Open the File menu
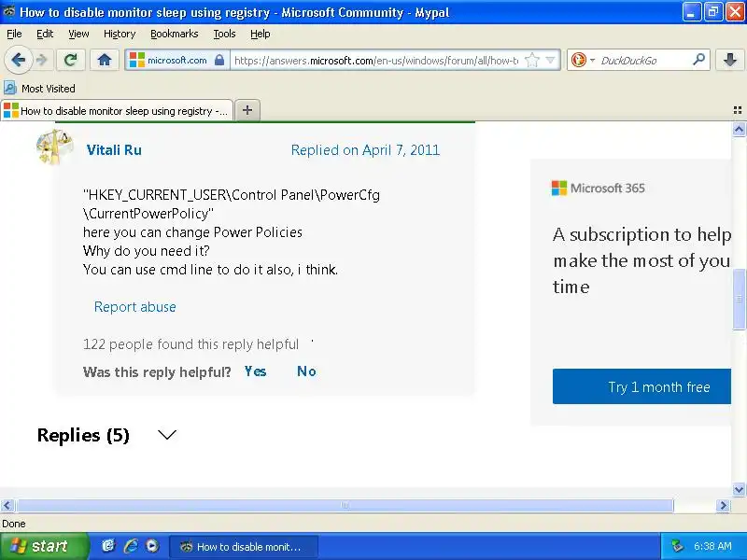The image size is (747, 560). [14, 34]
